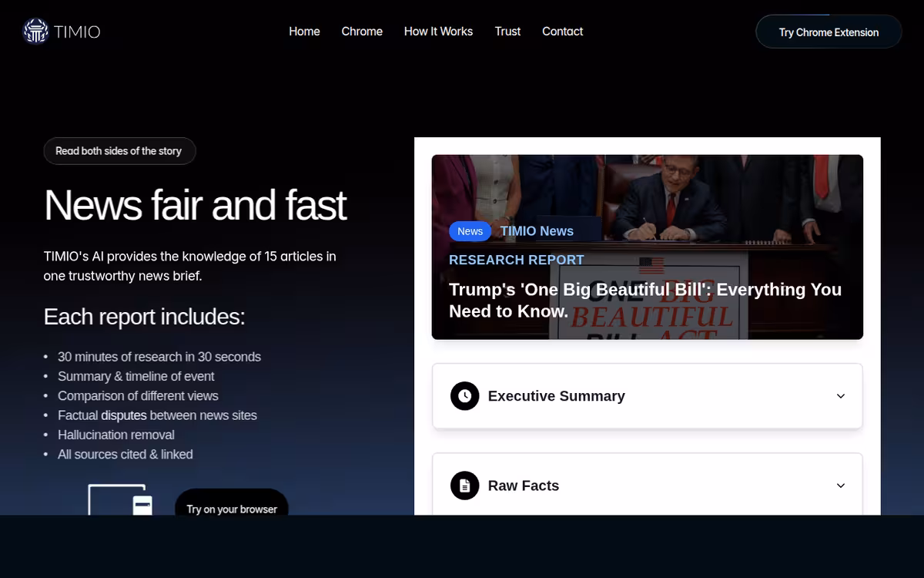Click the Executive Summary title text
The width and height of the screenshot is (924, 578).
tap(556, 396)
